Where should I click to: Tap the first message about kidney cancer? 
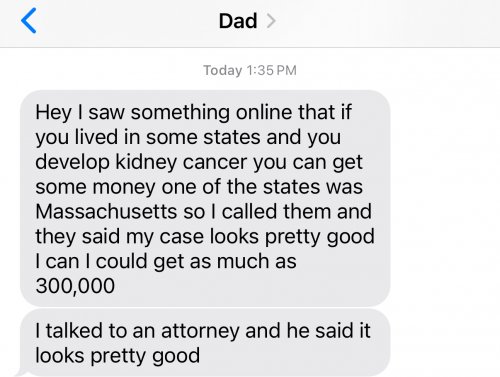tap(205, 198)
